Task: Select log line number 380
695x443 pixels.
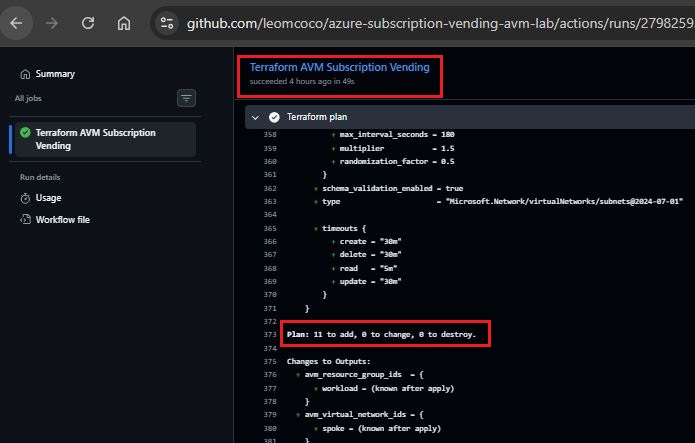Action: click(x=270, y=428)
